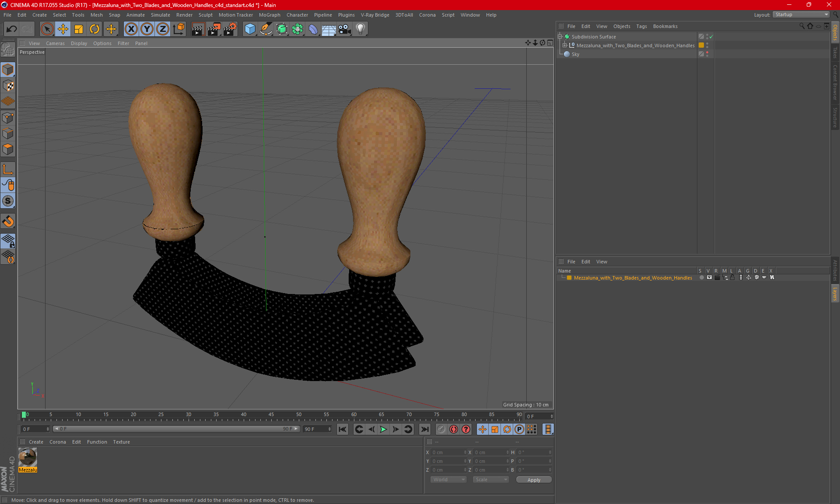This screenshot has width=840, height=504.
Task: Toggle Locked Workplane icon
Action: (8, 241)
